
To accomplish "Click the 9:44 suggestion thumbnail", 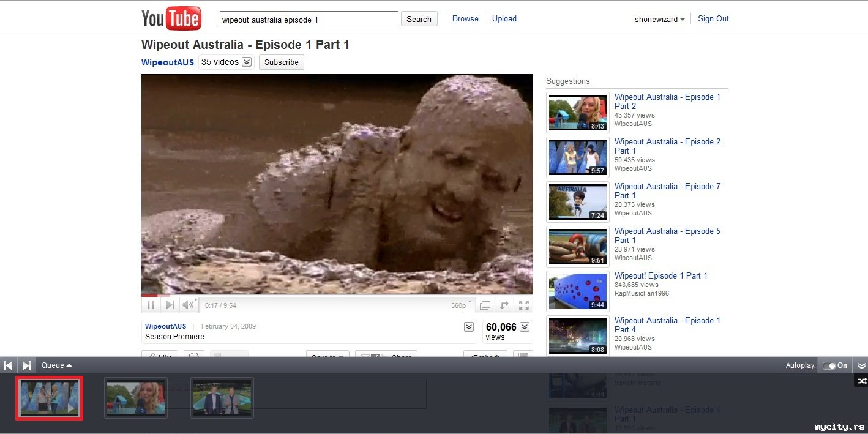I will 578,291.
